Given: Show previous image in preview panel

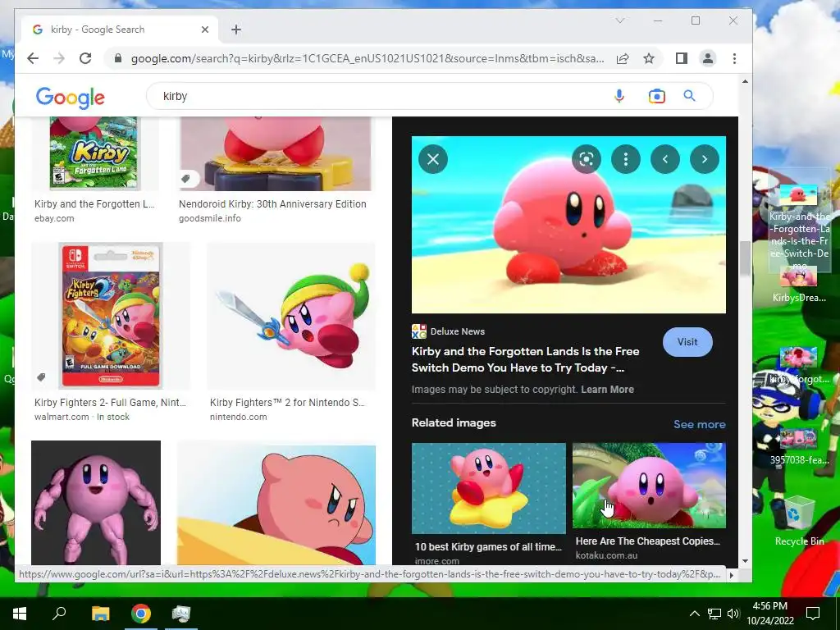Looking at the screenshot, I should click(665, 159).
